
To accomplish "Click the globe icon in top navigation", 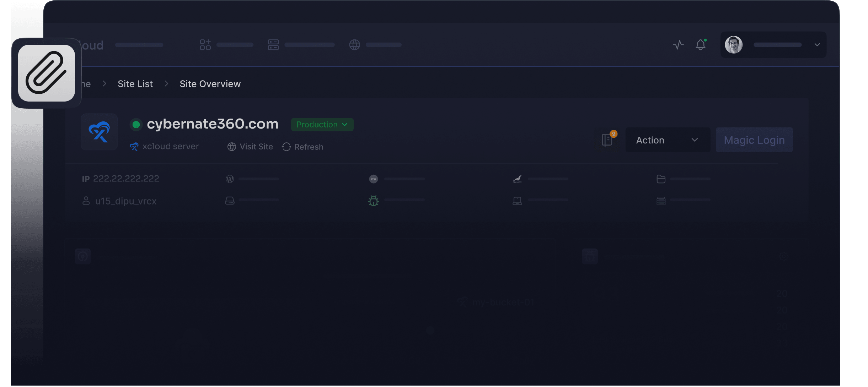I will [354, 45].
